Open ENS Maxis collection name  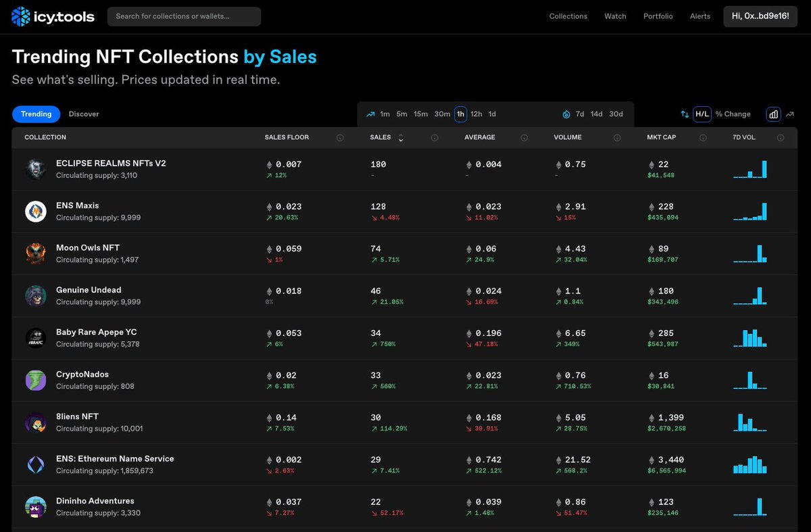(78, 205)
